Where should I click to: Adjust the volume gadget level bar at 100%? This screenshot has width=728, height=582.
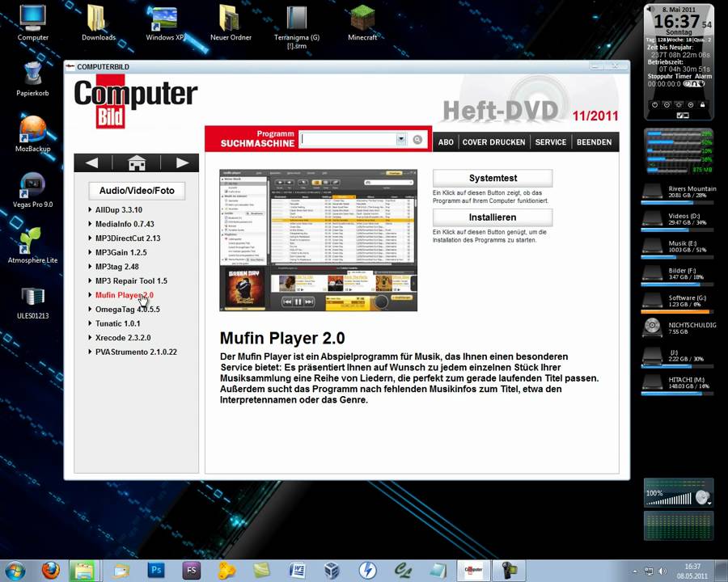tap(669, 500)
